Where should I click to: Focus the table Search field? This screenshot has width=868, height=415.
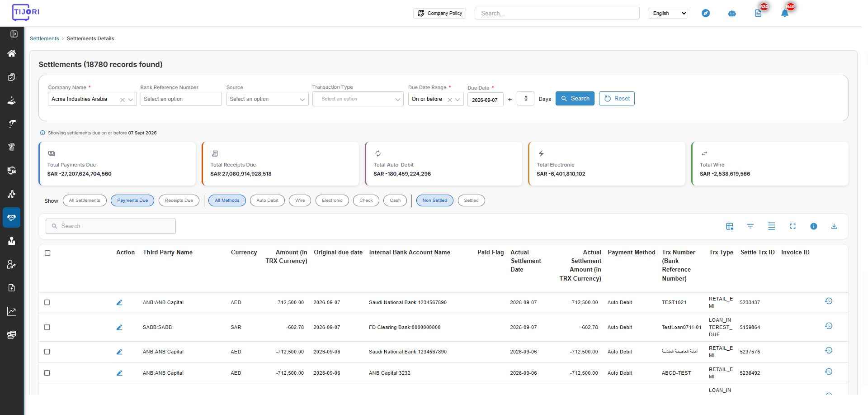tap(111, 226)
